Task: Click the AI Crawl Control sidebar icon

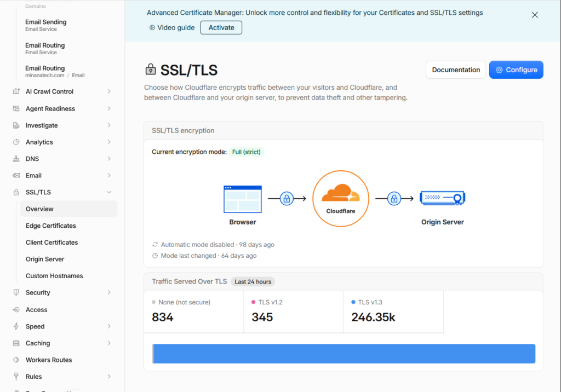Action: 16,91
